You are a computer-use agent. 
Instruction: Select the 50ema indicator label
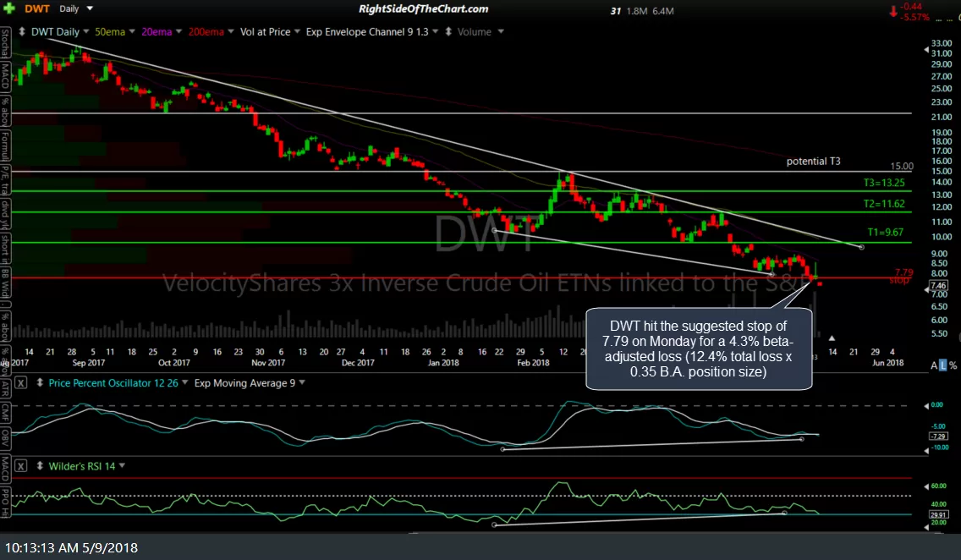click(x=110, y=32)
